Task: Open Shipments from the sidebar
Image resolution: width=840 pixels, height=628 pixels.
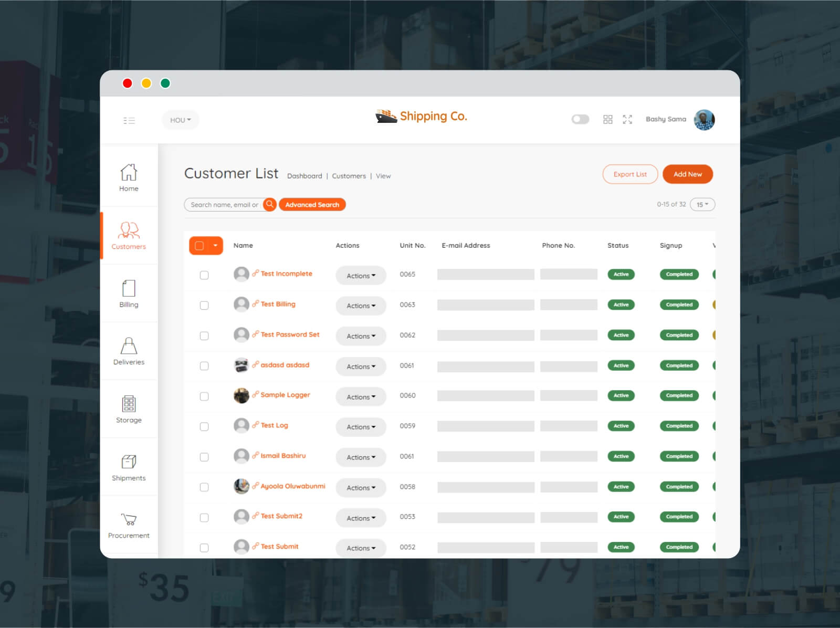Action: tap(129, 467)
